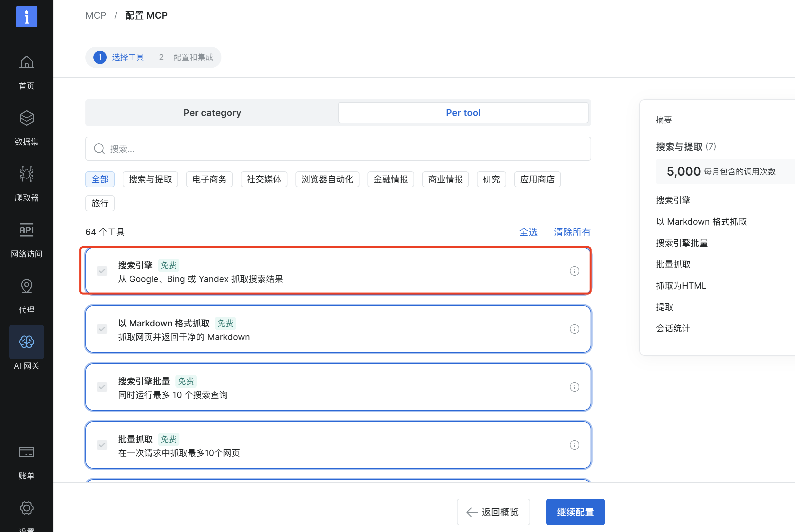Click the 清除所有 clear-all link

tap(572, 232)
